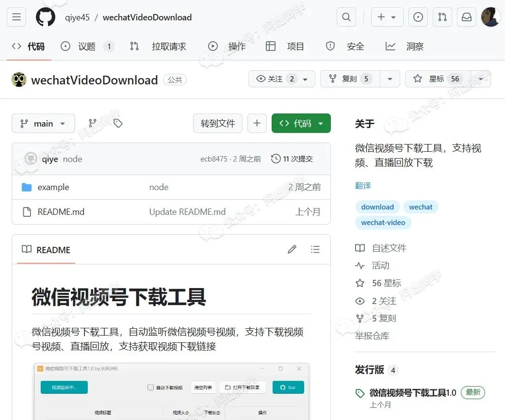
Task: Expand the fork options dropdown arrow
Action: coord(390,79)
